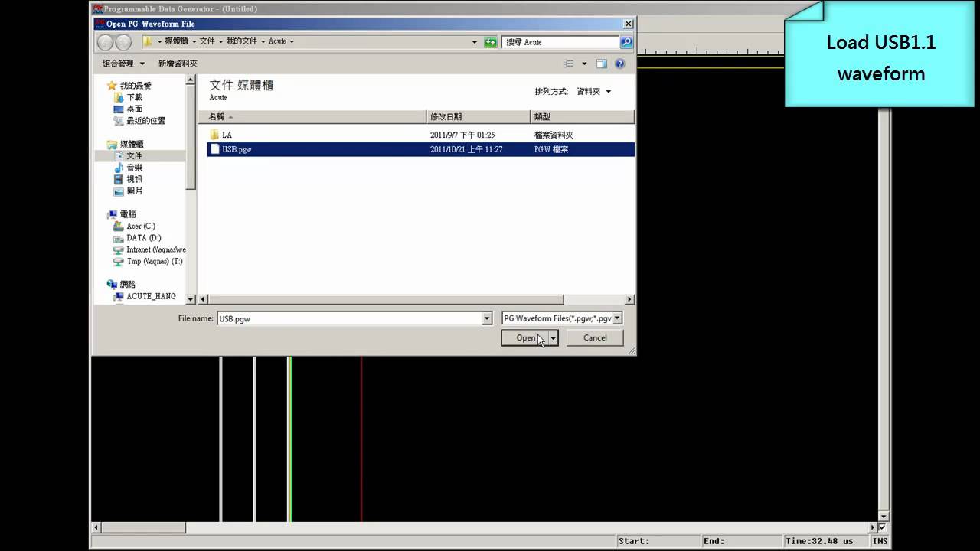Sort by the 類型 column header
Viewport: 980px width, 551px height.
point(583,116)
